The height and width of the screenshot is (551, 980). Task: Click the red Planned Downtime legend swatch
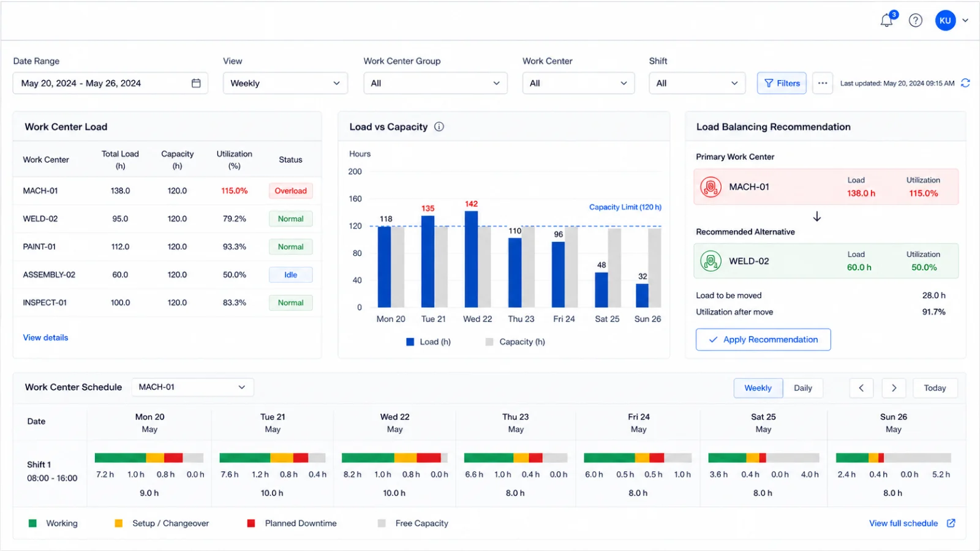pos(251,523)
